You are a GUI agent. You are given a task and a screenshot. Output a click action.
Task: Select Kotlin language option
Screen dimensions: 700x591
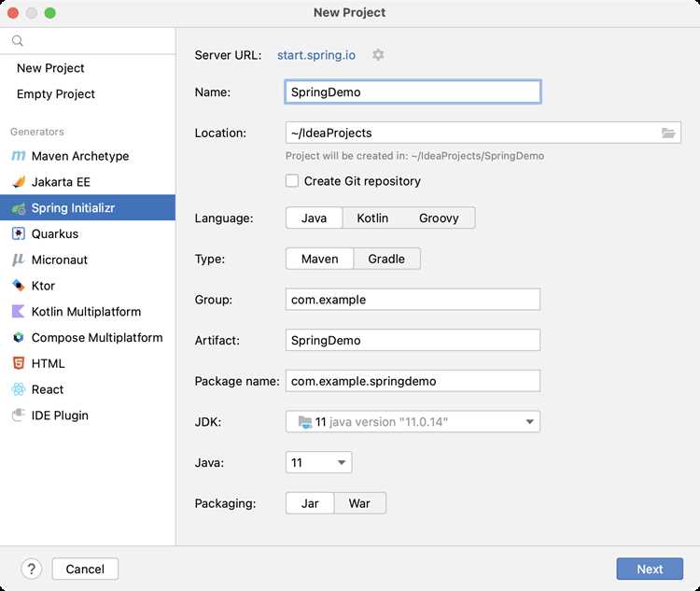(x=372, y=218)
